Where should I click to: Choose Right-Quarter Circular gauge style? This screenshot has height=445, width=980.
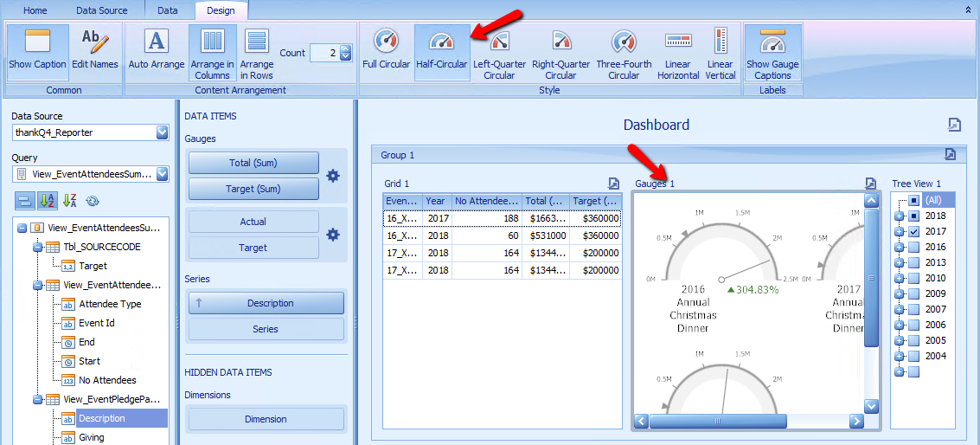[x=560, y=53]
